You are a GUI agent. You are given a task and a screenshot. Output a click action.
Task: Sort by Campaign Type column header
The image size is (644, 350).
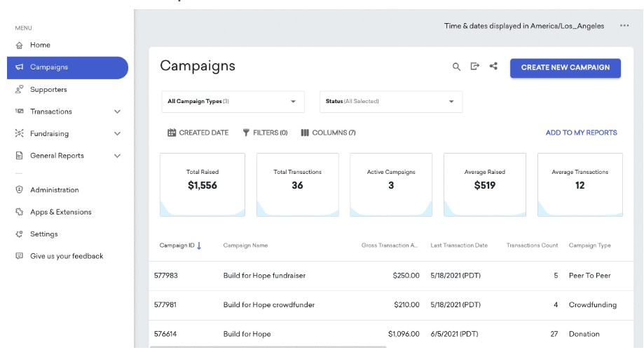click(589, 245)
